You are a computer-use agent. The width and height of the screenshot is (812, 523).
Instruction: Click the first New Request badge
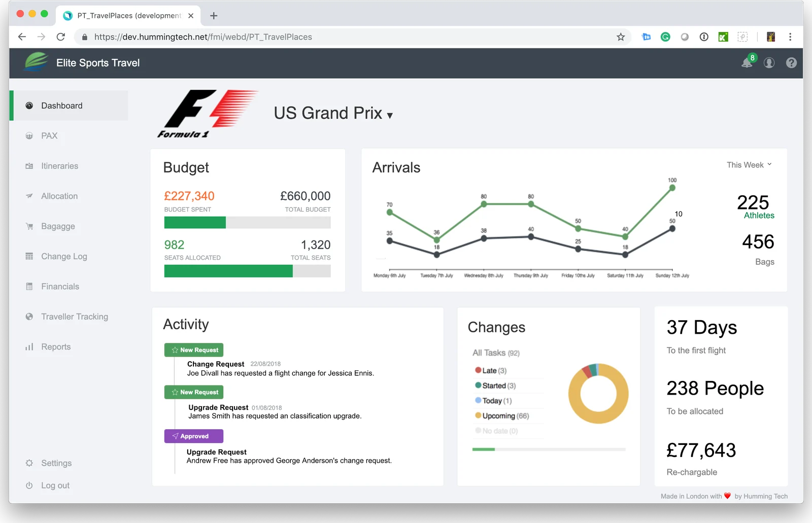[194, 350]
